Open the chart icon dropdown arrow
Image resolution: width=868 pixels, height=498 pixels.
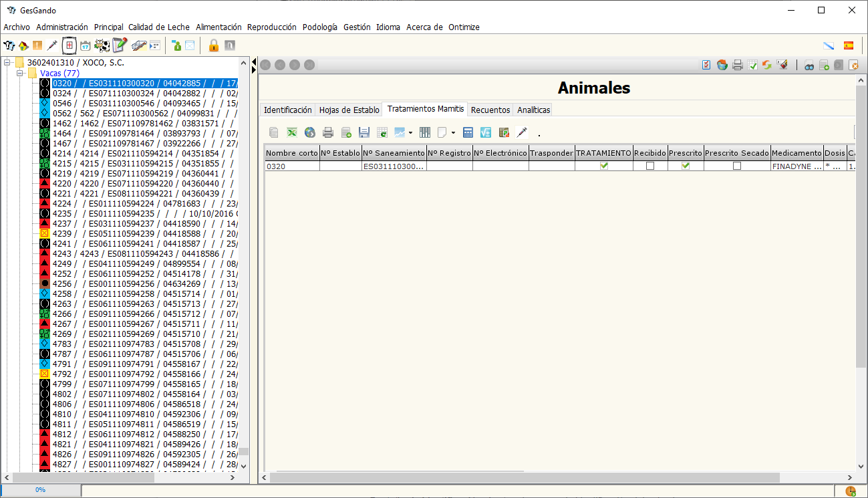click(x=410, y=132)
